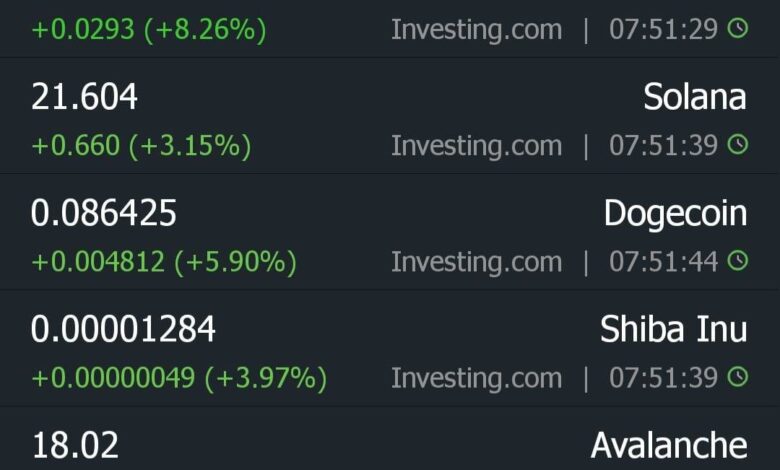Screen dimensions: 780x470
Task: Open the Investing.com source in the Solana row
Action: tap(476, 146)
